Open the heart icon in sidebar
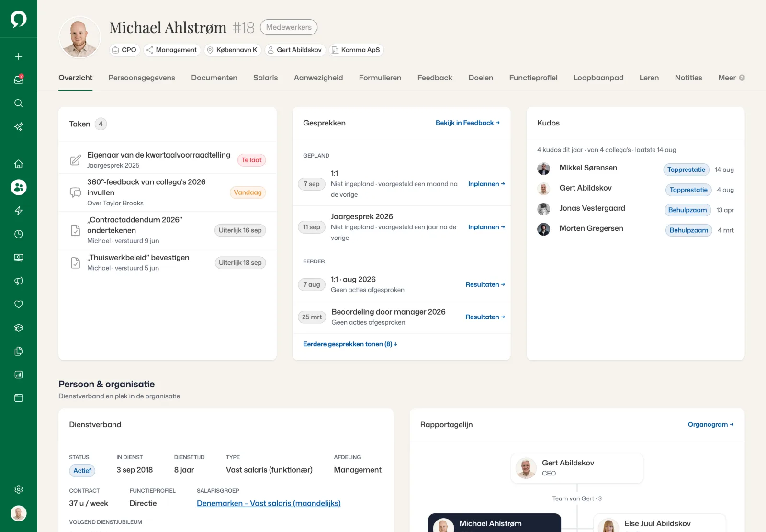Viewport: 766px width, 532px height. 19,304
